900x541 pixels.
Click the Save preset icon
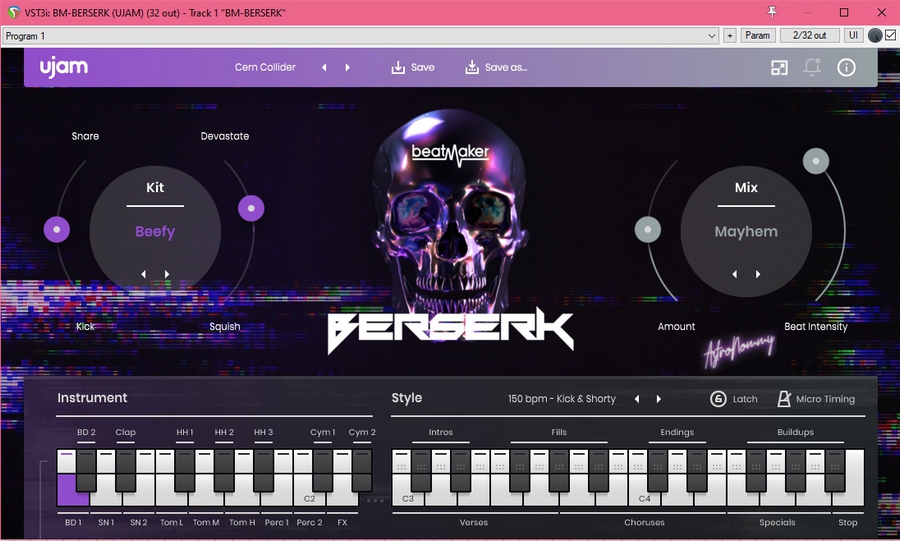point(398,67)
